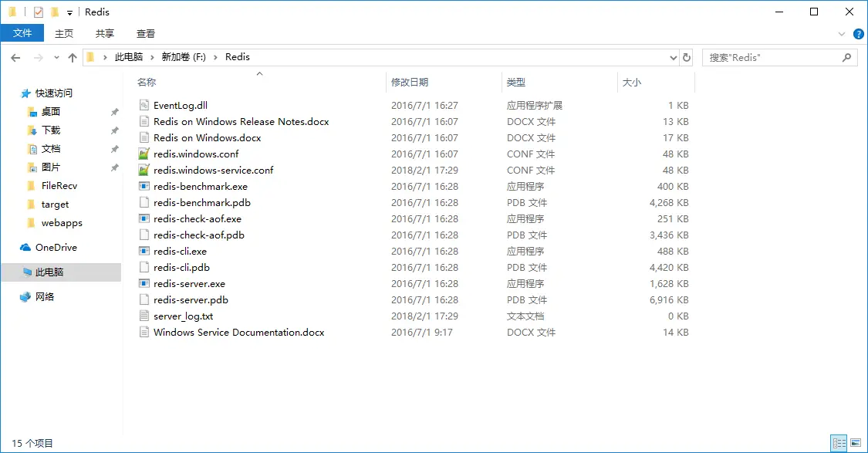The width and height of the screenshot is (868, 453).
Task: Click 应用程序扩展 type cell
Action: pyautogui.click(x=535, y=105)
